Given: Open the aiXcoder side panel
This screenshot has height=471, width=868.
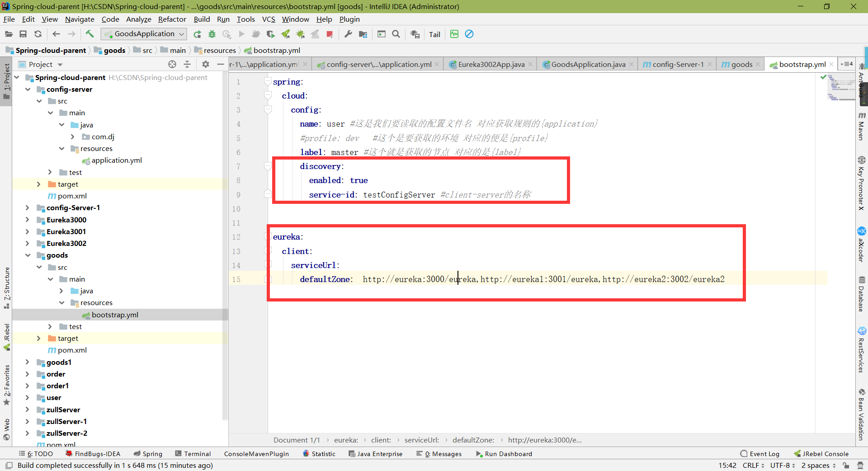Looking at the screenshot, I should (x=862, y=245).
